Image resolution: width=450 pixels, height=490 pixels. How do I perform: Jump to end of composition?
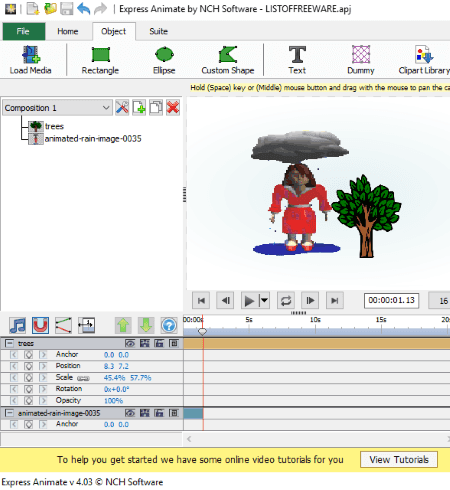point(335,301)
